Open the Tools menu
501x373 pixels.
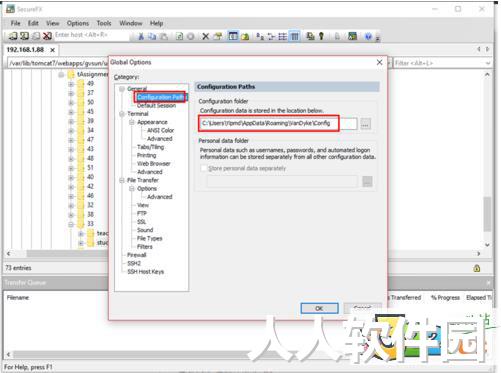pyautogui.click(x=104, y=23)
